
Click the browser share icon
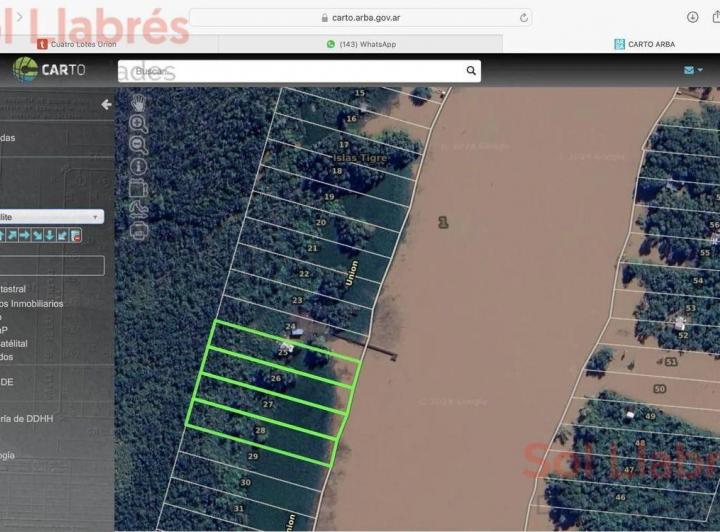pos(715,17)
